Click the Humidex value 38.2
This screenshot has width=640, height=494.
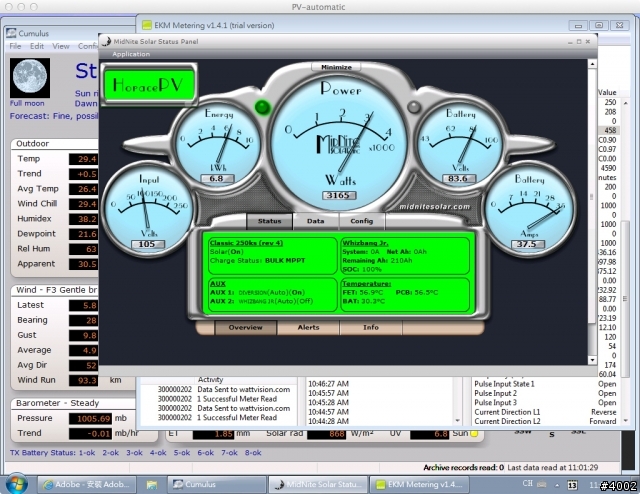pyautogui.click(x=83, y=219)
